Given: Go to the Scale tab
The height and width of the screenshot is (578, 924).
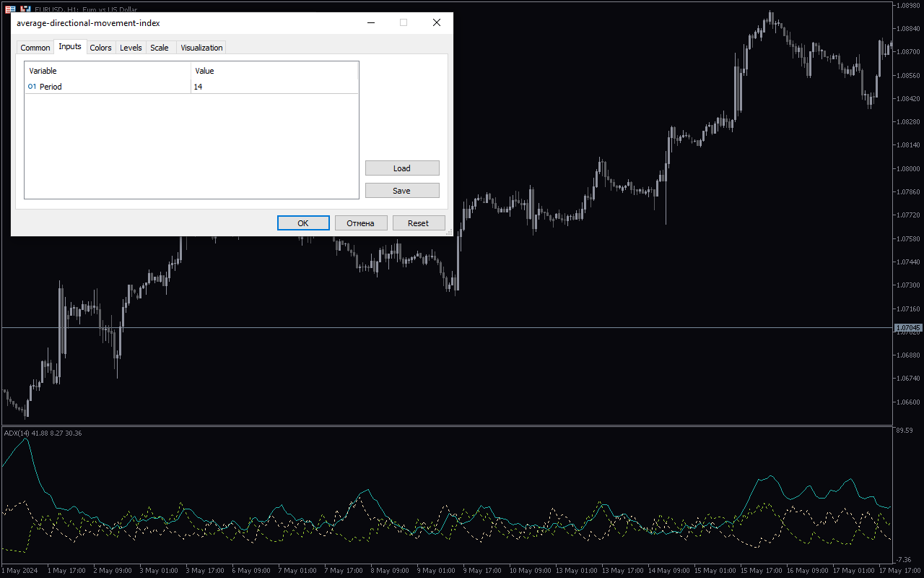Looking at the screenshot, I should click(x=160, y=48).
